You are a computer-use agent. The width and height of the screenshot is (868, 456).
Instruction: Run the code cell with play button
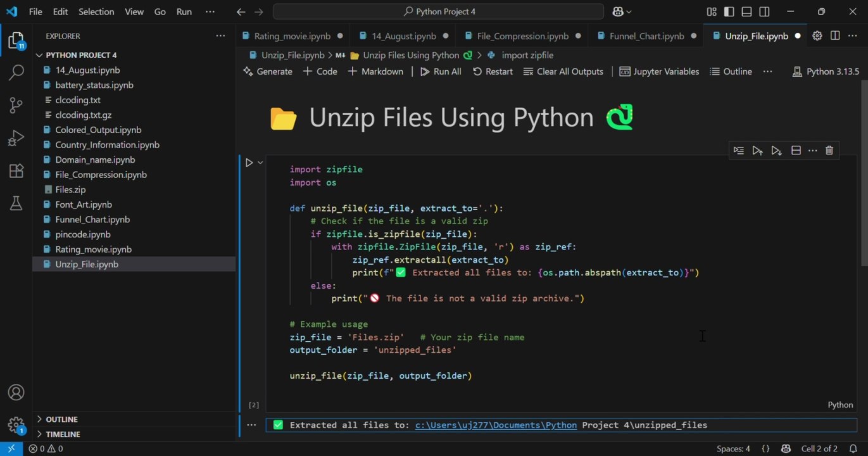click(249, 163)
